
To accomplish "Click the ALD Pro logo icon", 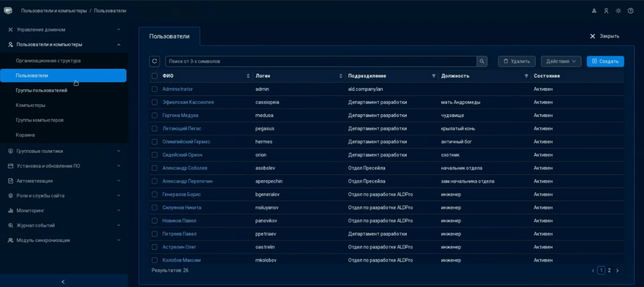I will [8, 10].
